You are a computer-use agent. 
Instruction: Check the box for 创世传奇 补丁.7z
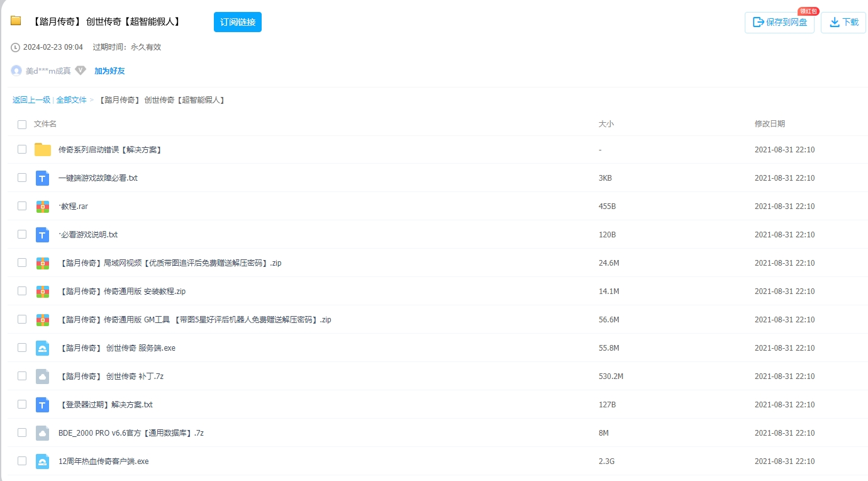pyautogui.click(x=22, y=376)
